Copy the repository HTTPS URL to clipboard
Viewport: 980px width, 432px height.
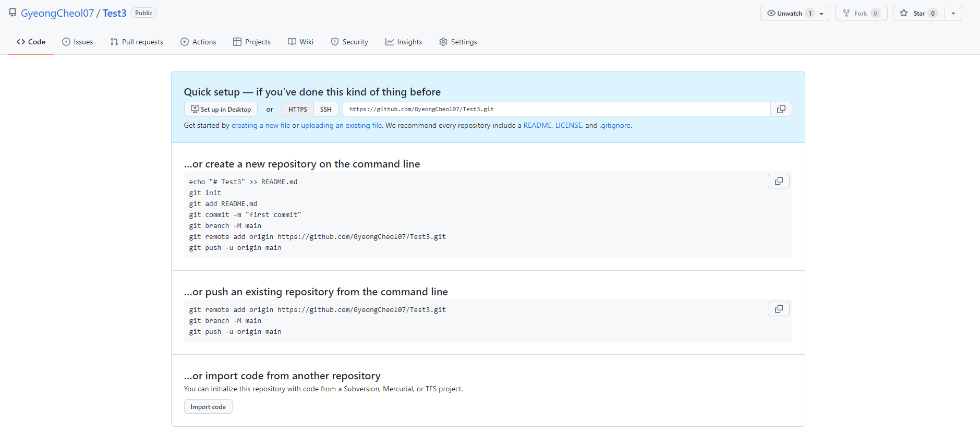781,109
